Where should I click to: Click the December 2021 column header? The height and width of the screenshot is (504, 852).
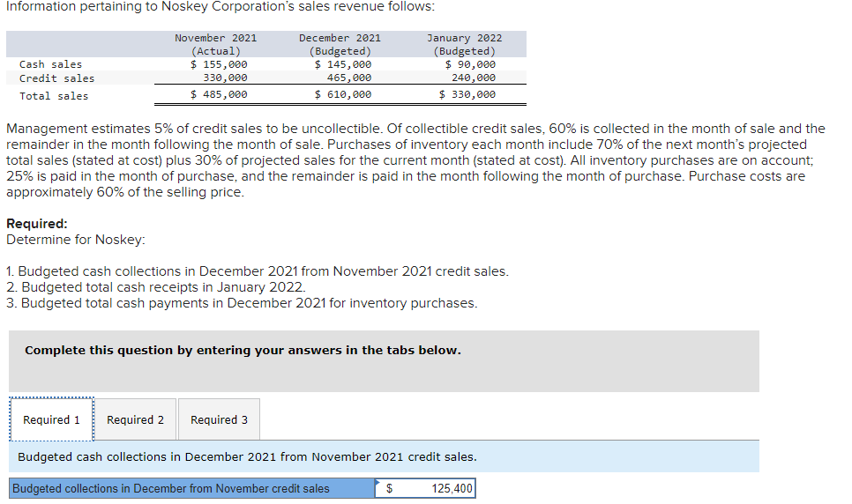340,45
